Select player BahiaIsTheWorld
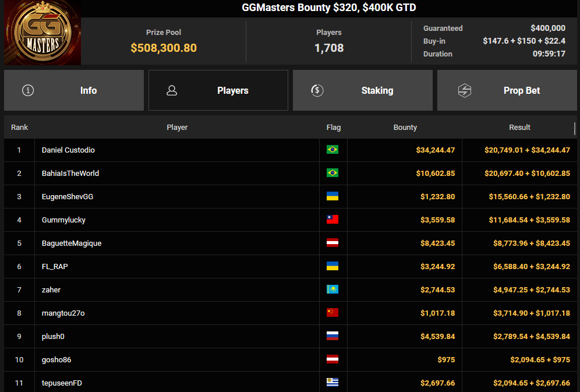 pyautogui.click(x=70, y=174)
